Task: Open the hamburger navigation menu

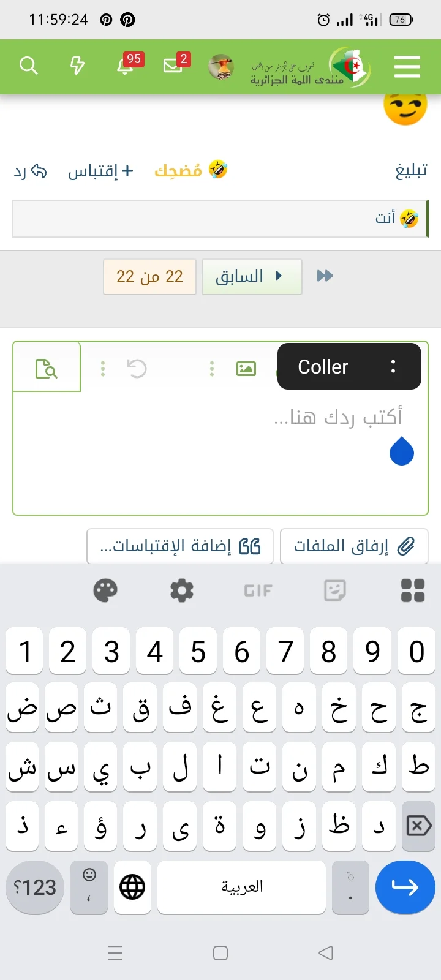Action: pyautogui.click(x=407, y=67)
